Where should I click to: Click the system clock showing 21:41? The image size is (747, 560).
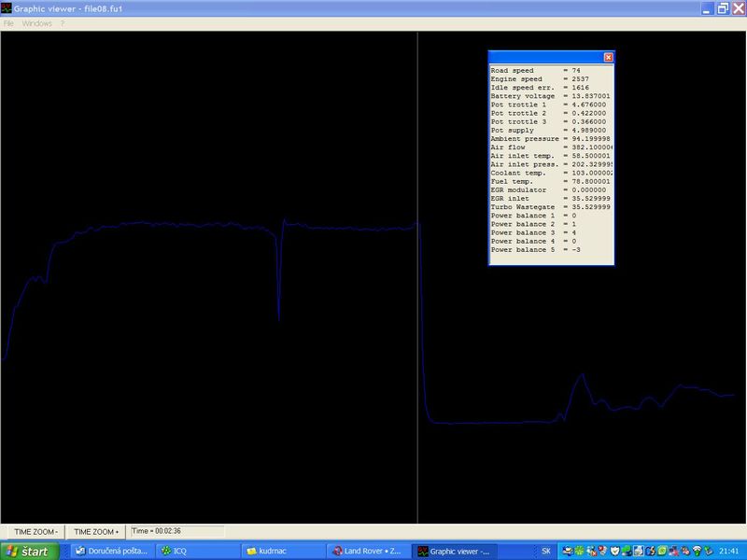click(x=728, y=552)
